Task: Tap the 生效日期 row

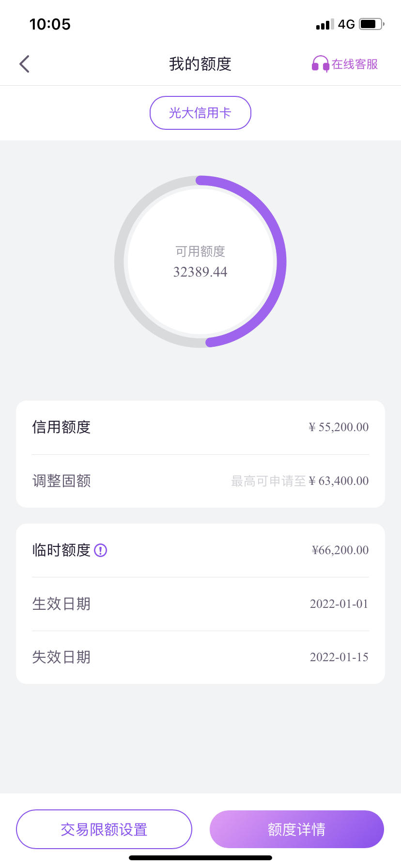Action: [x=200, y=604]
